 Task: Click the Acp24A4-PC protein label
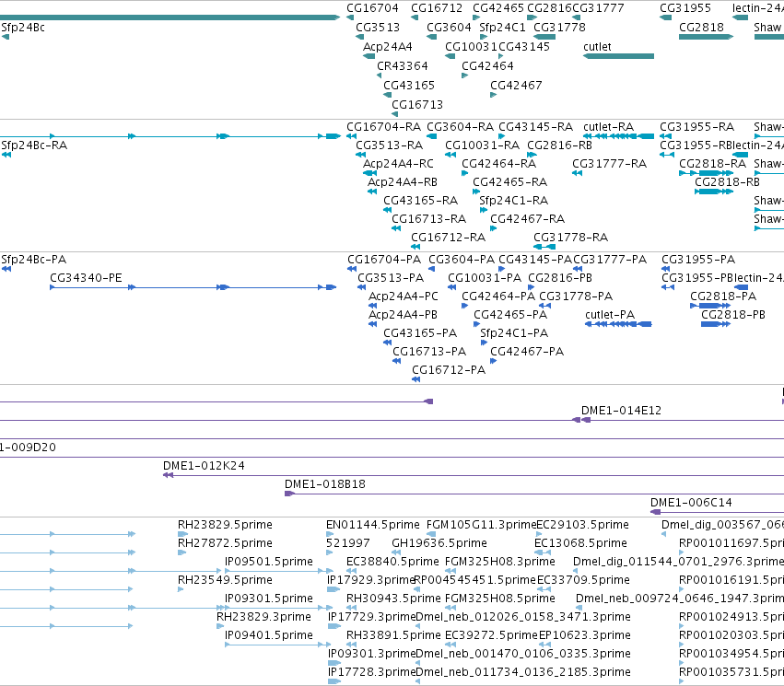pos(403,296)
